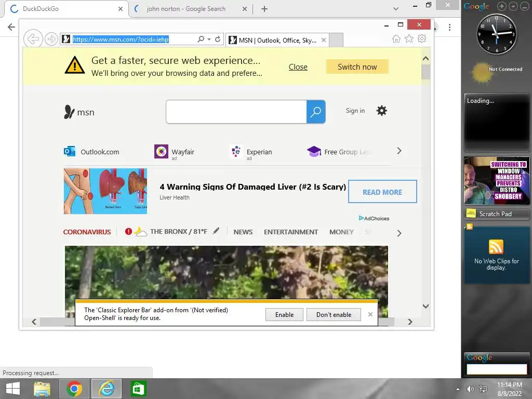Open the IE Tools gear menu
This screenshot has height=399, width=532.
(422, 38)
